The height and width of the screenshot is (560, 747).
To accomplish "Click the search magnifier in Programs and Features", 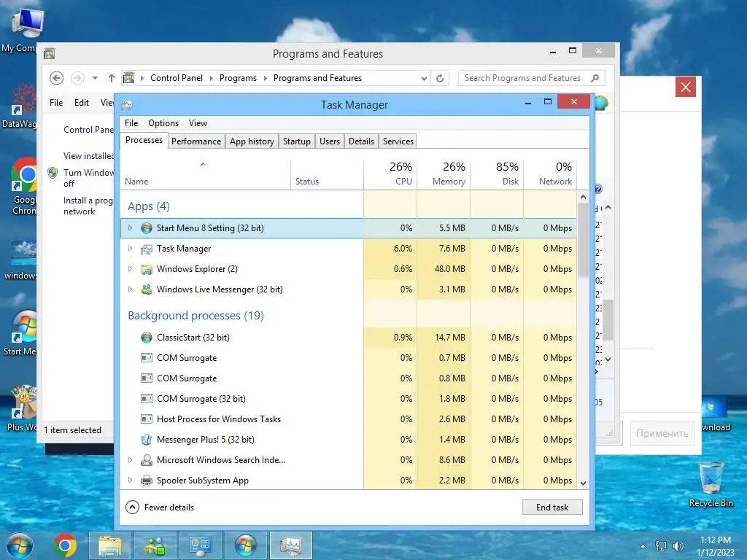I will point(595,78).
